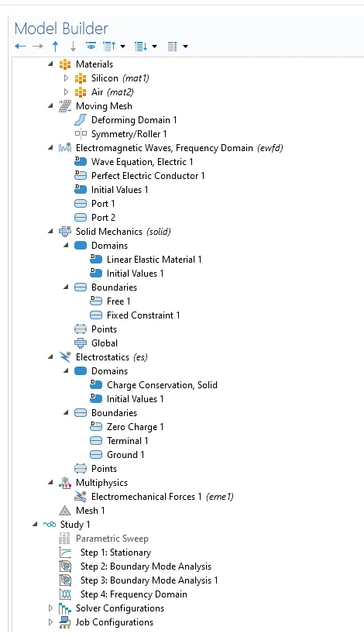Collapse the Study 1 tree node
The image size is (364, 637).
click(35, 525)
